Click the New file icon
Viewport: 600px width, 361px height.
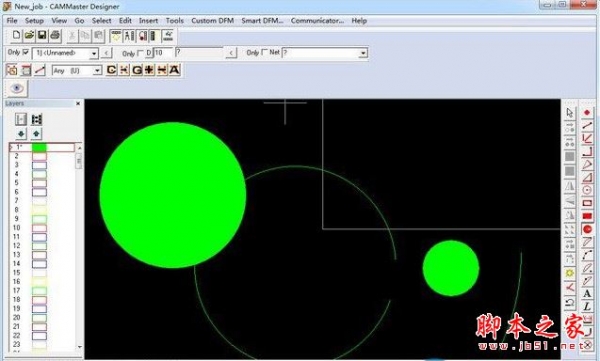click(x=16, y=36)
